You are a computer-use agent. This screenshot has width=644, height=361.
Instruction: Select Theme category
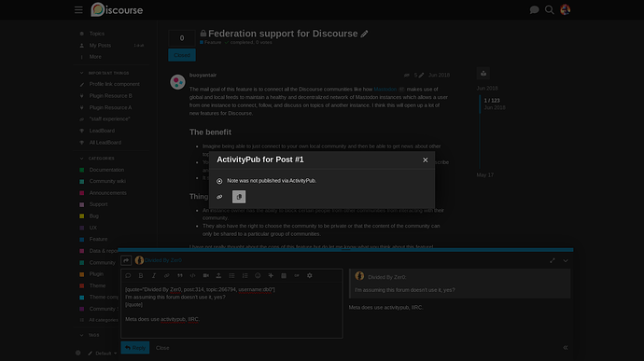pos(97,285)
